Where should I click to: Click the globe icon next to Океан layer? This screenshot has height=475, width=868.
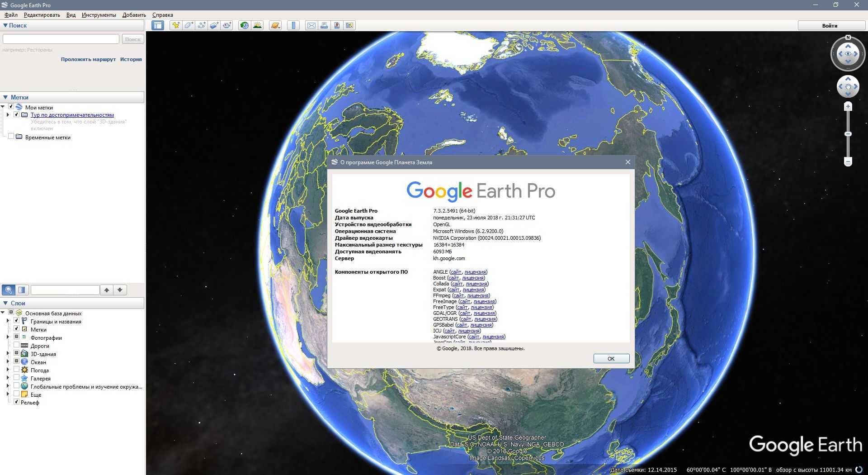click(24, 362)
